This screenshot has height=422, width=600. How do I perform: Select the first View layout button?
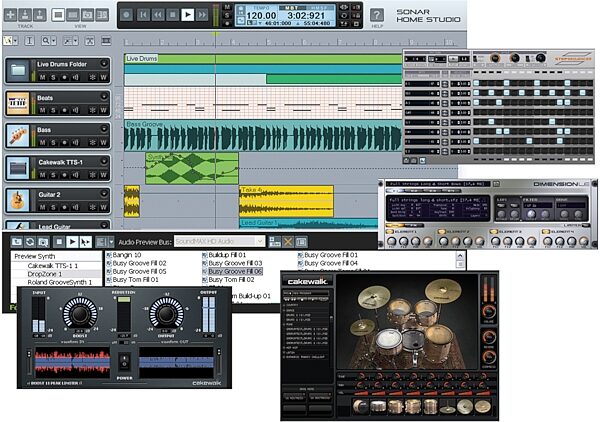[58, 15]
